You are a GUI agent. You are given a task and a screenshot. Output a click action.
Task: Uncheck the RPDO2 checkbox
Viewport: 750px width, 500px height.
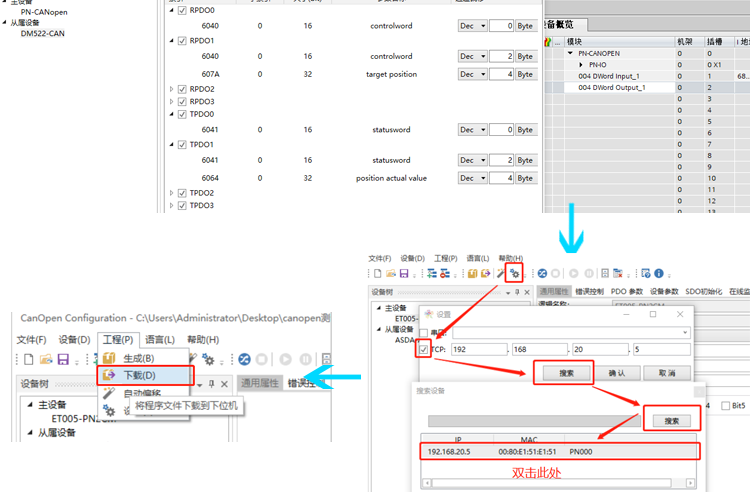click(182, 89)
